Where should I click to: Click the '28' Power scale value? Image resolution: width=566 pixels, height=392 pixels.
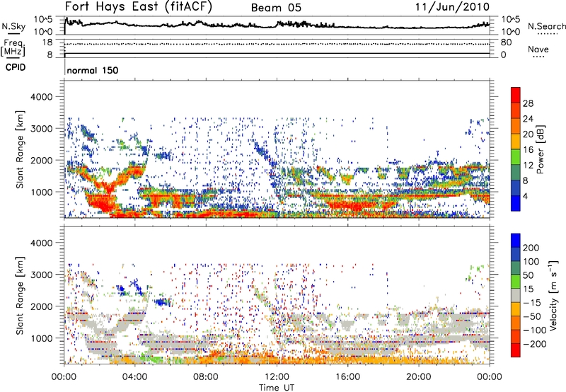click(x=528, y=103)
